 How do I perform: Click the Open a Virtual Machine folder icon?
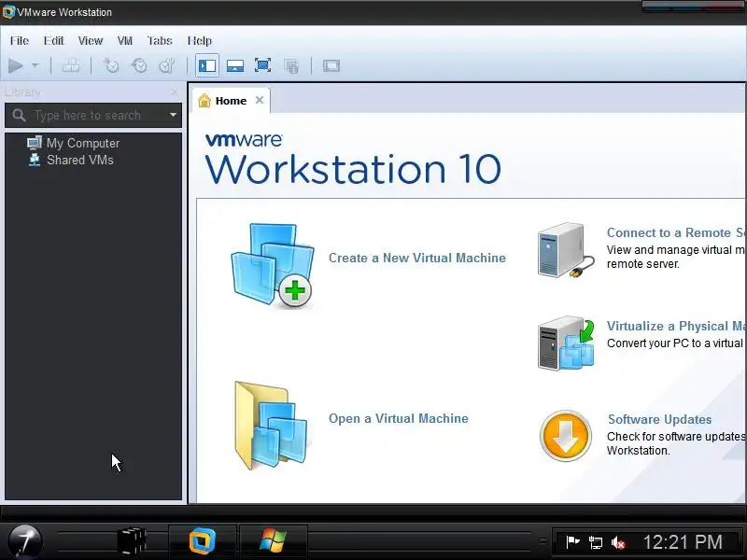(271, 426)
